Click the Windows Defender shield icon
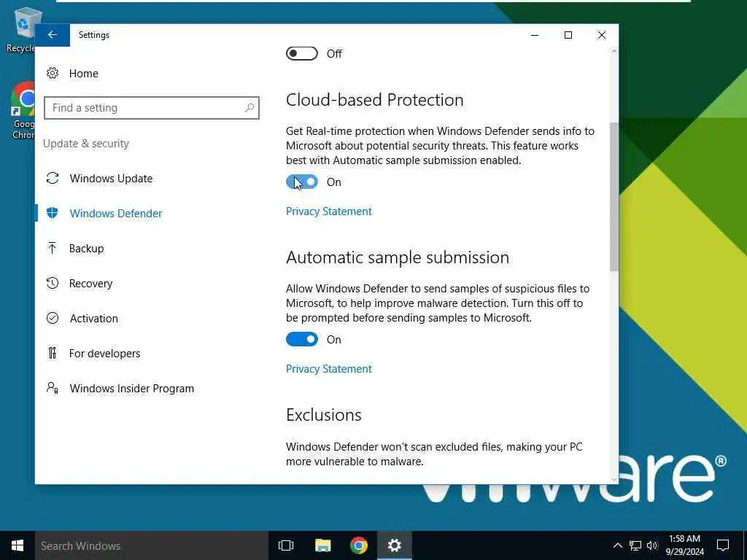The height and width of the screenshot is (560, 747). pos(53,213)
